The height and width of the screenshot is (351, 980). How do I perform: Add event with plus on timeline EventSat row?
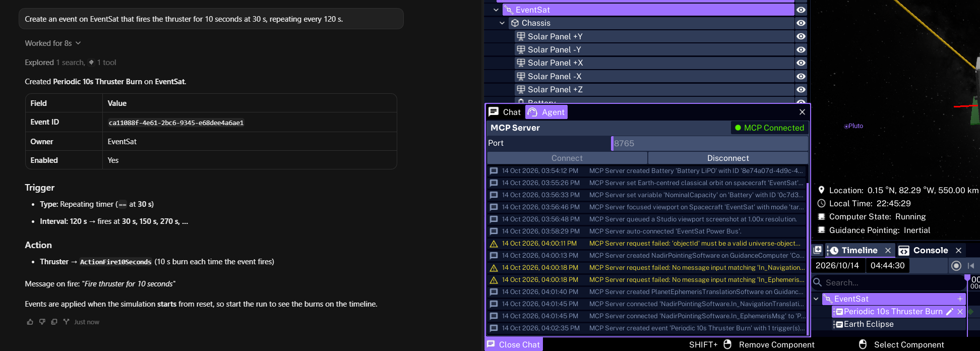pos(960,299)
